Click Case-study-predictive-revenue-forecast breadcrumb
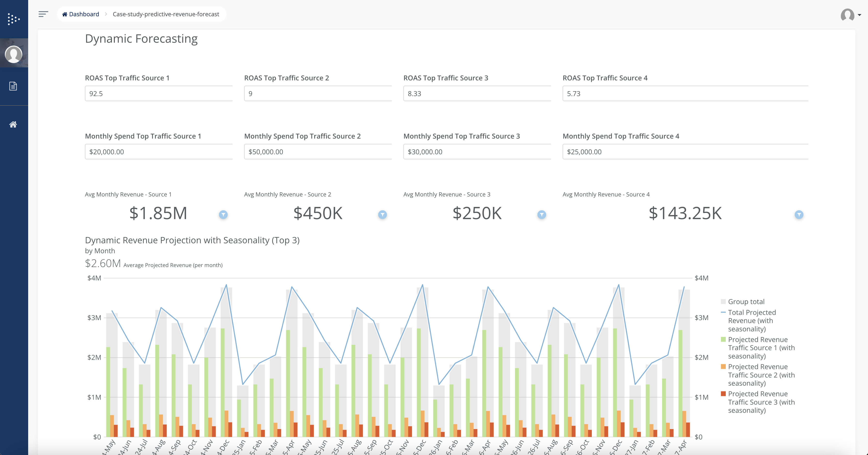Image resolution: width=868 pixels, height=455 pixels. point(166,14)
